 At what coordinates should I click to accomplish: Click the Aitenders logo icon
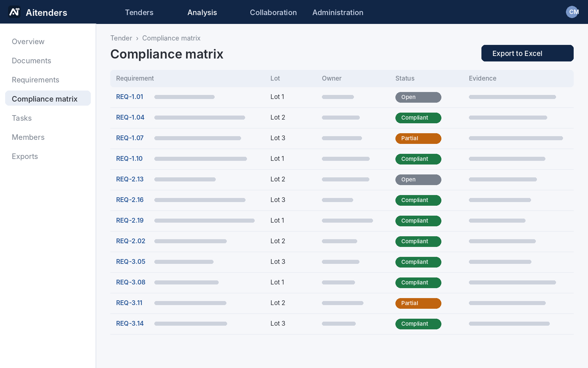click(x=14, y=12)
